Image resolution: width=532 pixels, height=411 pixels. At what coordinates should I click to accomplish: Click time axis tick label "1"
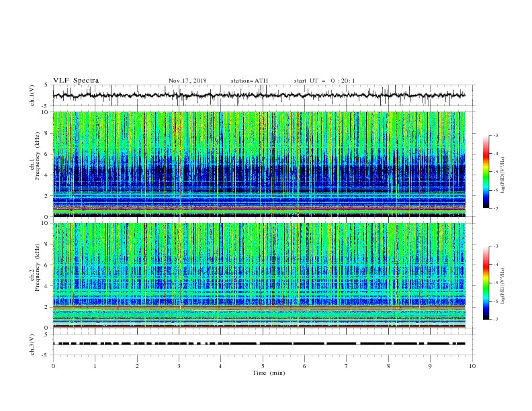tap(95, 366)
